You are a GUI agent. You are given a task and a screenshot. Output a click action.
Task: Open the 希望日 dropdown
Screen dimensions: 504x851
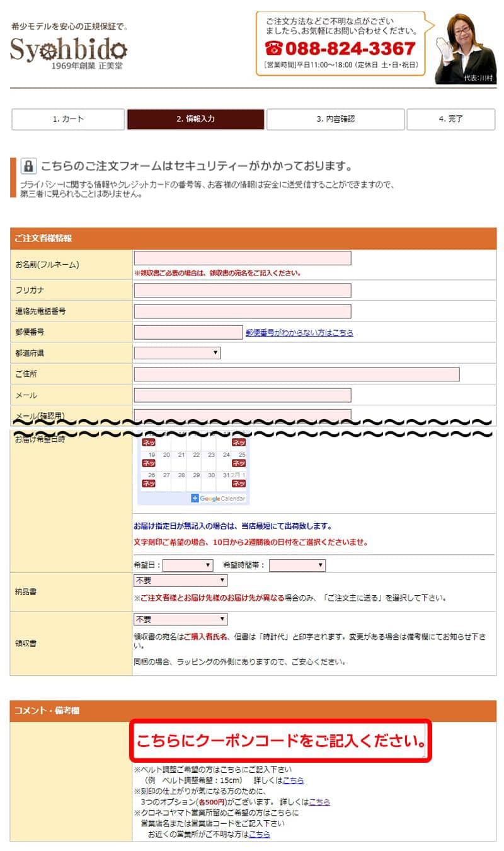click(188, 565)
